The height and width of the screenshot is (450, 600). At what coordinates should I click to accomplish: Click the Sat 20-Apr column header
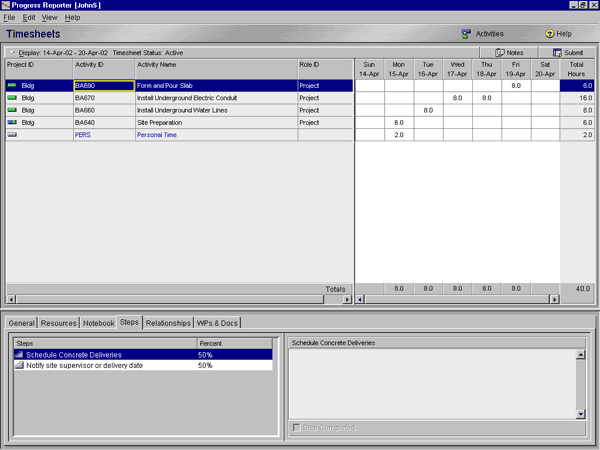pos(545,69)
